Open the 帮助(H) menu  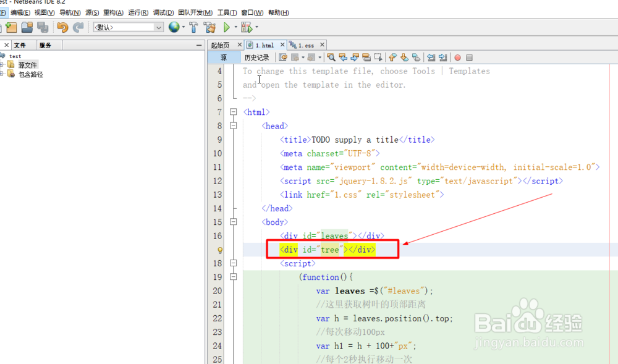pyautogui.click(x=278, y=12)
